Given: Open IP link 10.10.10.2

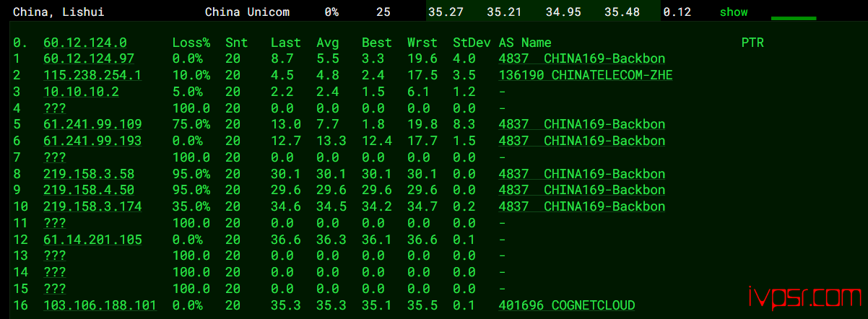Looking at the screenshot, I should 82,92.
